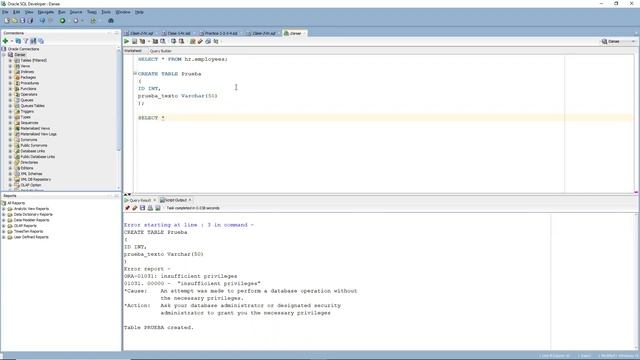Select the OLAP Reports folder
This screenshot has height=360, width=640.
coord(25,226)
